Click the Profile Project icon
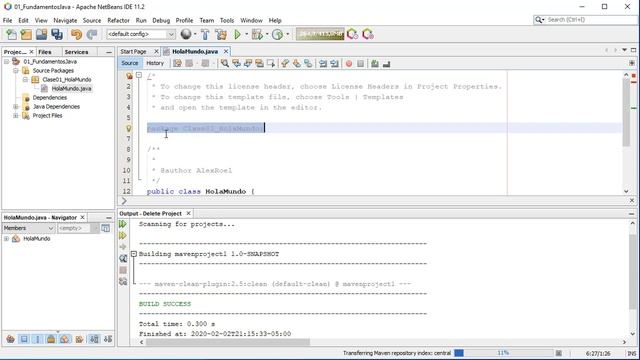The height and width of the screenshot is (360, 640). coord(278,34)
